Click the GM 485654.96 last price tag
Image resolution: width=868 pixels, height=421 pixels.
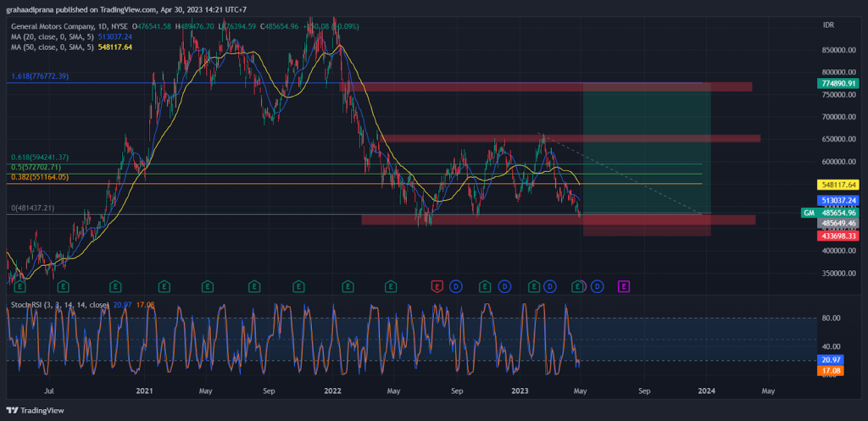(830, 213)
